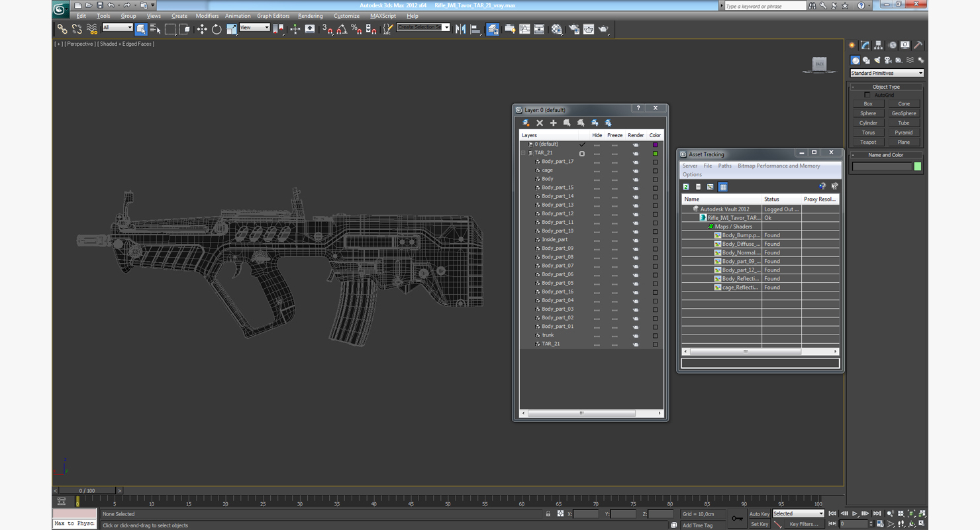Enable the AutoGrid checkbox
This screenshot has width=980, height=530.
point(867,95)
